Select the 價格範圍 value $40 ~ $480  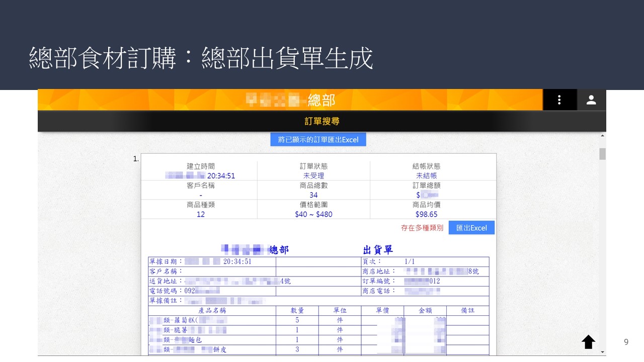[x=313, y=214]
